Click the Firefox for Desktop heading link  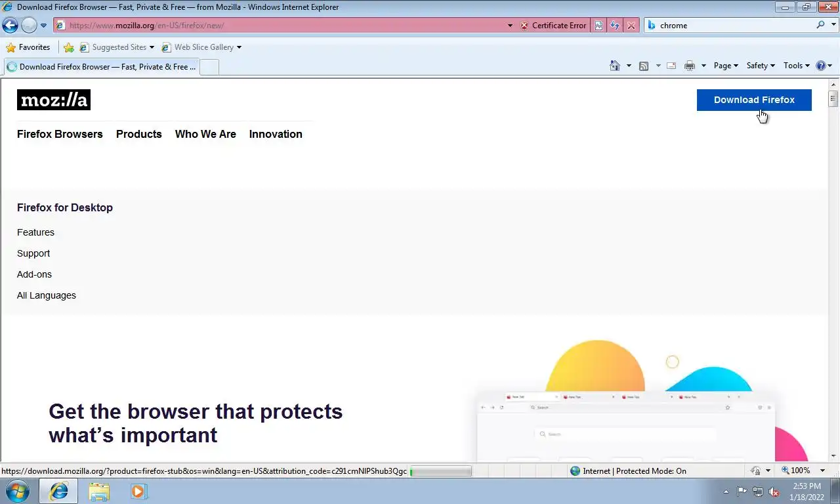(x=65, y=207)
